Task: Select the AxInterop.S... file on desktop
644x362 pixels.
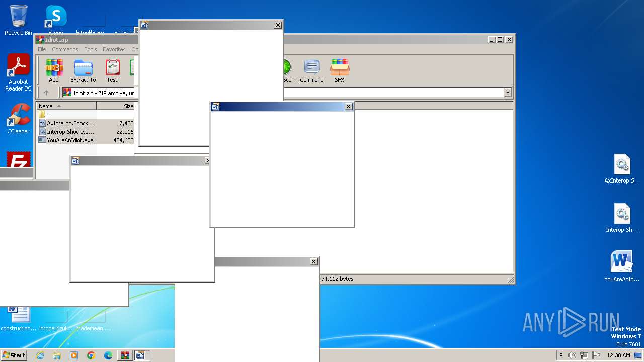Action: pos(622,169)
